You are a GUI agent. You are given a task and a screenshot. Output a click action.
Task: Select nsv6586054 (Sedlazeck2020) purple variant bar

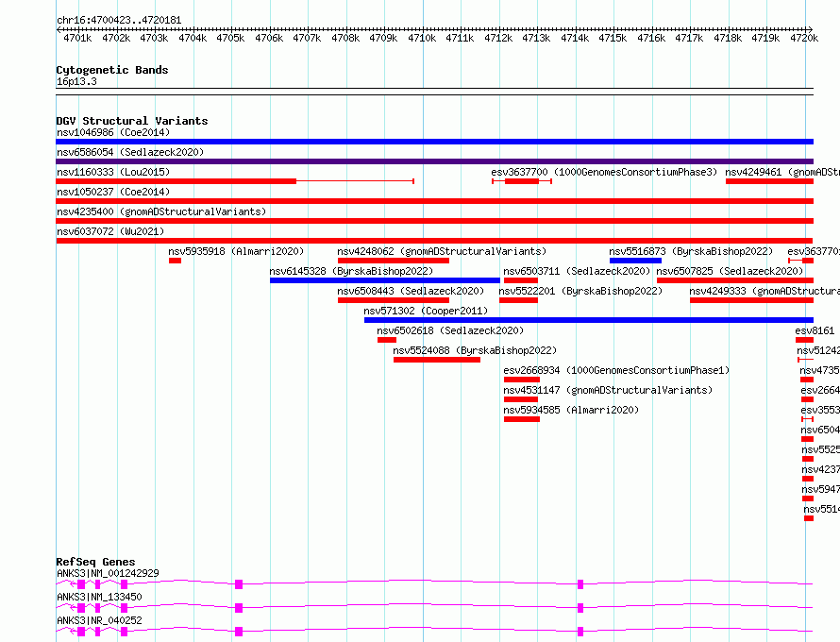pyautogui.click(x=434, y=161)
